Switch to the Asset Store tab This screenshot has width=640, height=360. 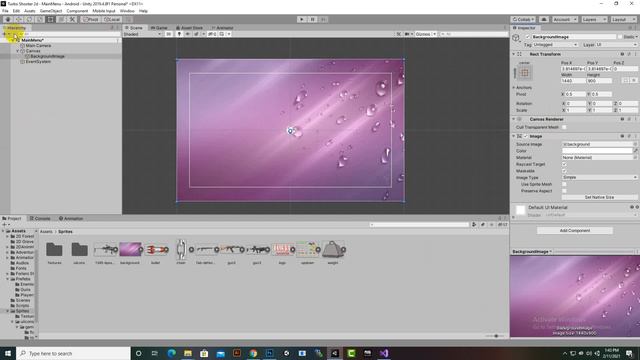[x=189, y=28]
